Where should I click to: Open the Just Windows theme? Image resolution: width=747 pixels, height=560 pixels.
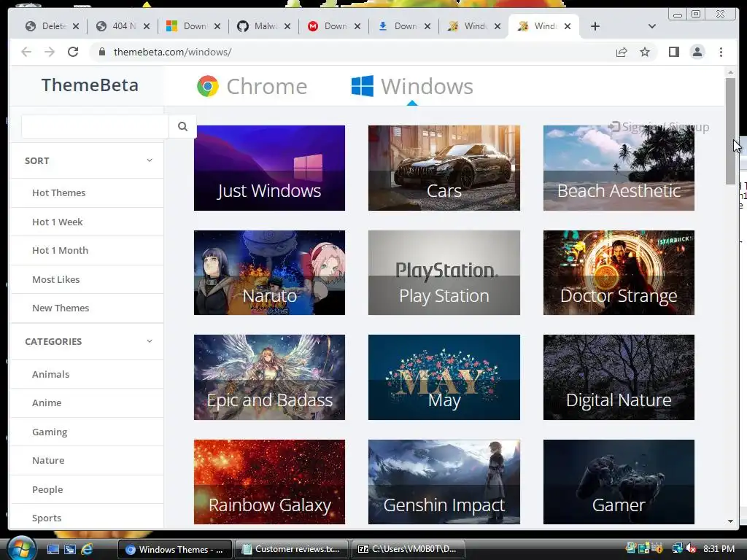point(269,168)
